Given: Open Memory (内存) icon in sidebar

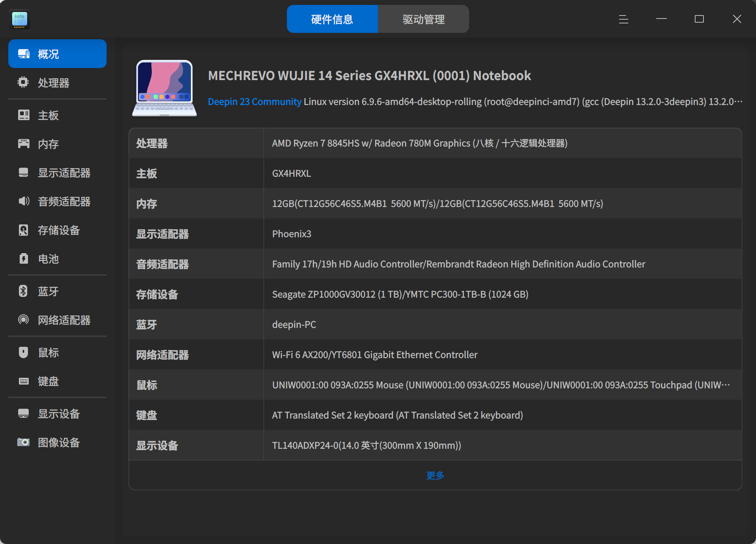Looking at the screenshot, I should (x=23, y=144).
